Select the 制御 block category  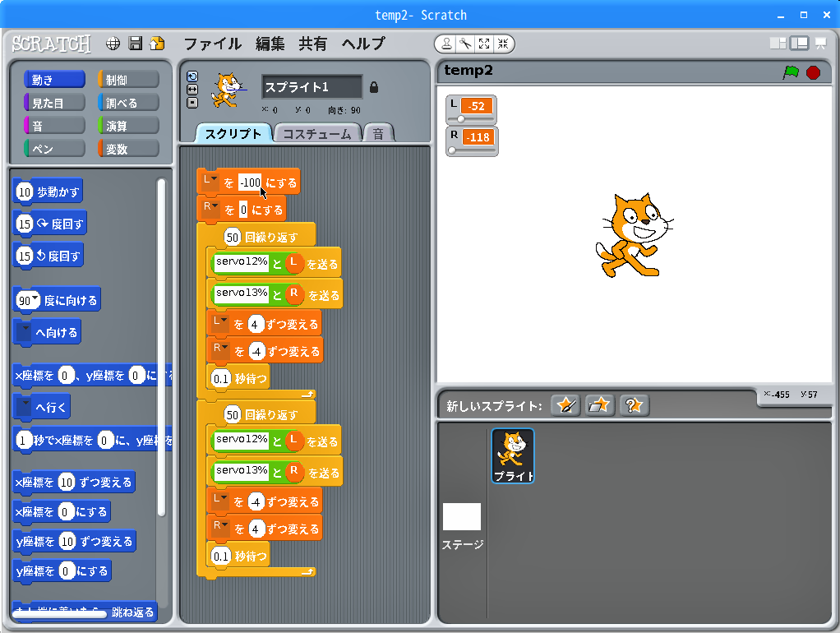[x=127, y=80]
